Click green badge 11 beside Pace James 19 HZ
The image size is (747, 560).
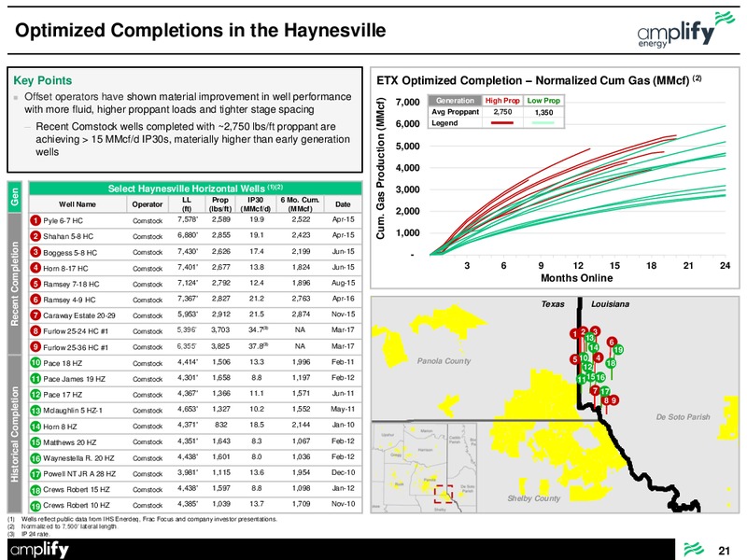coord(35,379)
